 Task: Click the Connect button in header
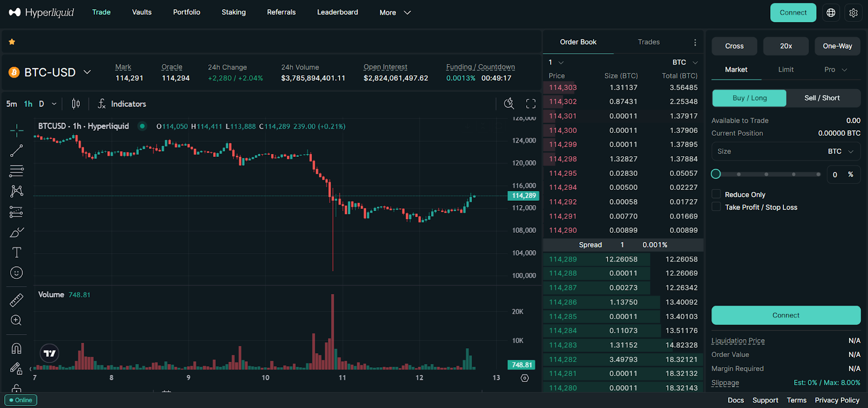793,12
